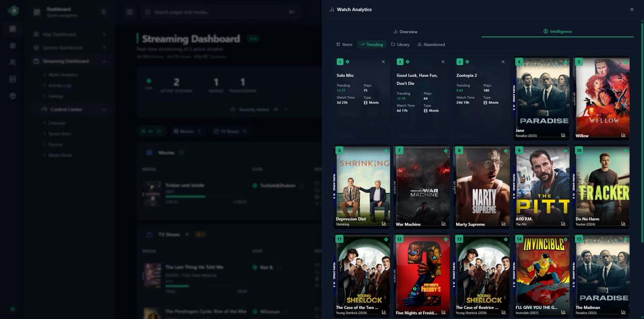The image size is (644, 319).
Task: Click the chart icon on the I'LL GIVE YOU THE G... card
Action: click(563, 312)
